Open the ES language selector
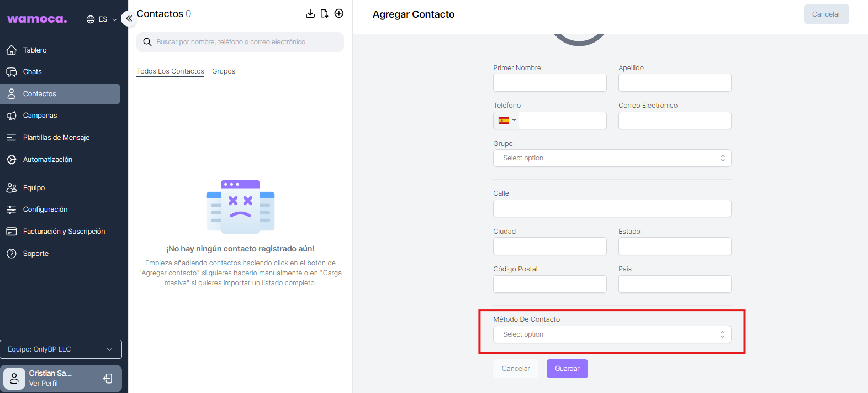The width and height of the screenshot is (868, 393). (x=102, y=19)
